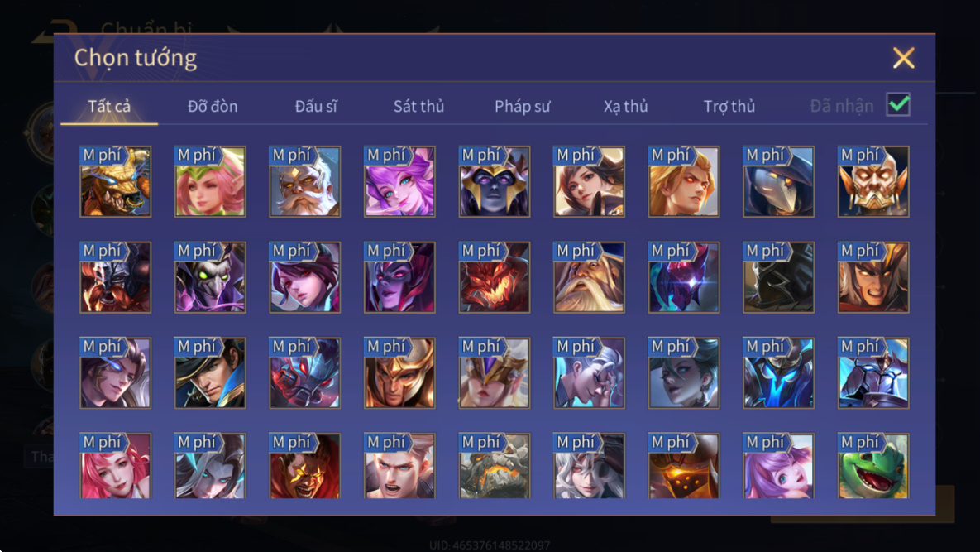This screenshot has width=980, height=552.
Task: Open the Trợ thủ tab
Action: (x=729, y=106)
